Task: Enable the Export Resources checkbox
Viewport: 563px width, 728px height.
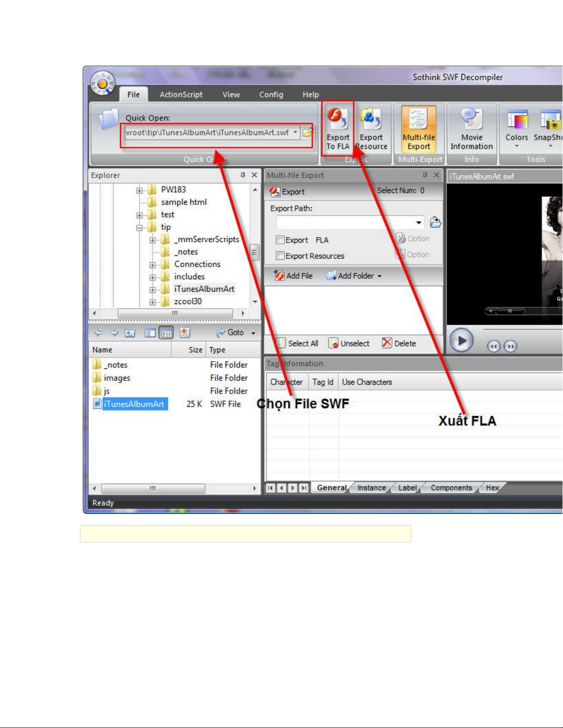Action: (x=280, y=256)
